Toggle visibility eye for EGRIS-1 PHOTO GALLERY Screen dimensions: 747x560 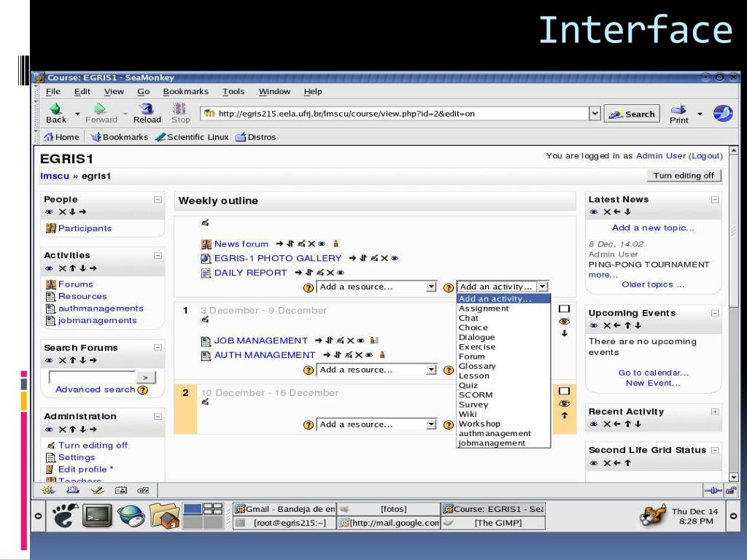pyautogui.click(x=395, y=258)
